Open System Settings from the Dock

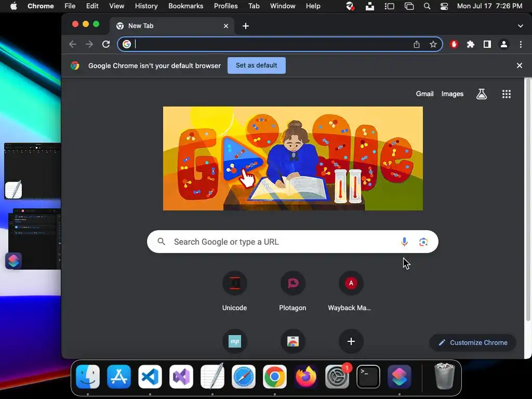pos(337,377)
